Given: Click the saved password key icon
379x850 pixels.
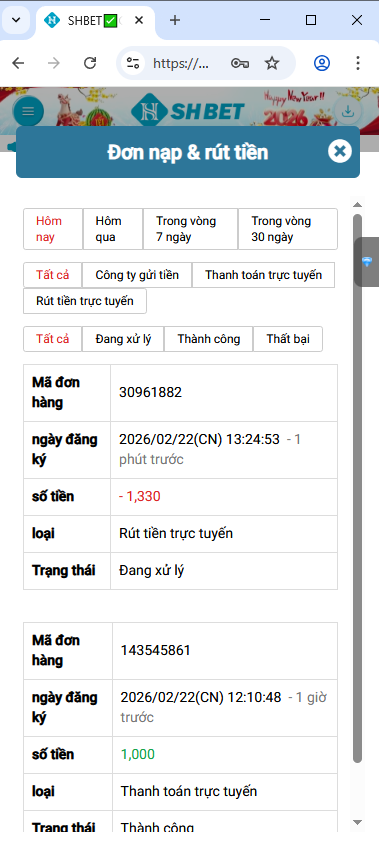Looking at the screenshot, I should coord(240,63).
